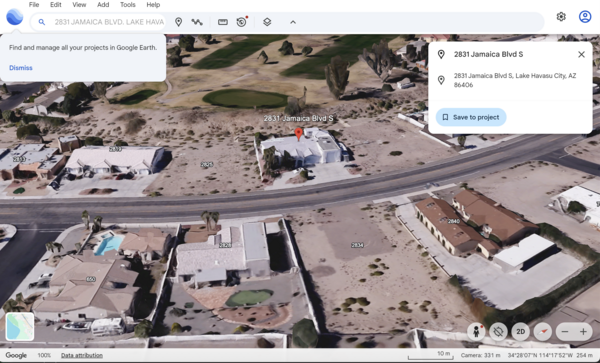Open historical imagery clock icon

click(242, 22)
